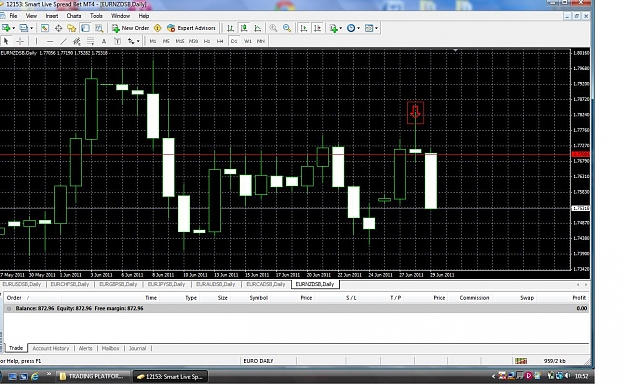
Task: Open the Data Window crosshair-circle icon
Action: [x=58, y=28]
